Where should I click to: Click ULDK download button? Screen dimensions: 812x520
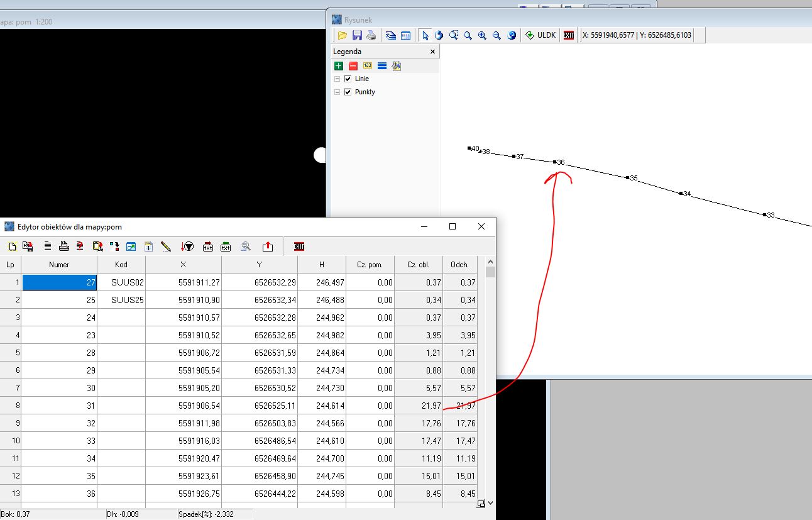pyautogui.click(x=540, y=35)
